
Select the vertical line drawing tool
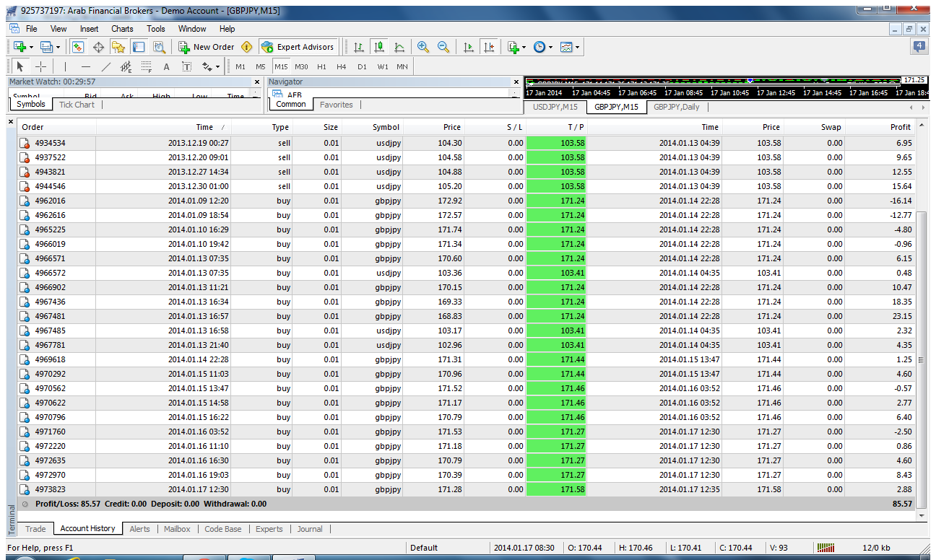(x=65, y=67)
